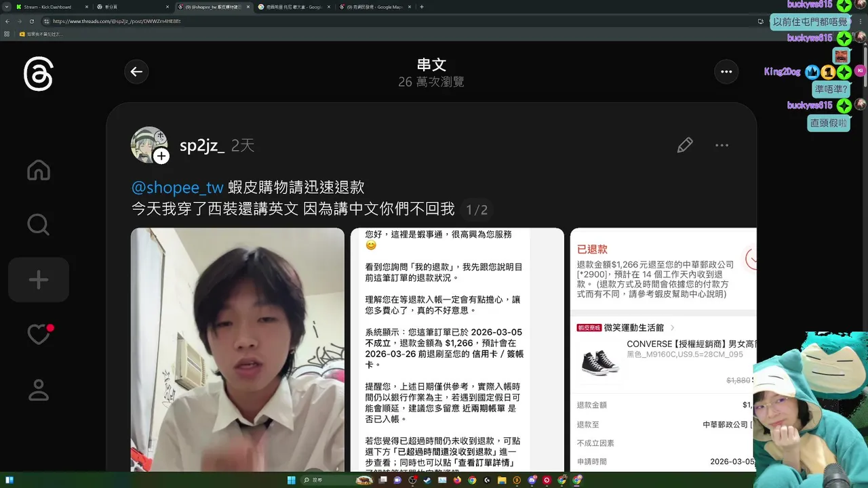
Task: Open the sp2jz_ username profile link
Action: click(x=202, y=145)
